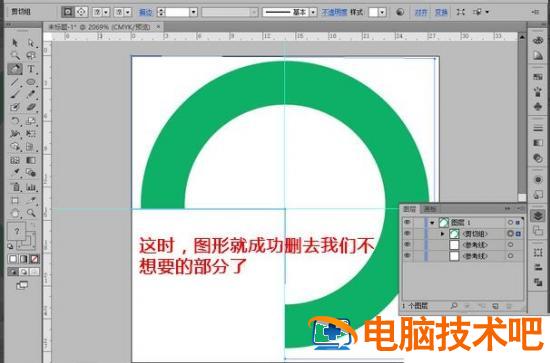The width and height of the screenshot is (550, 363).
Task: Select the Direct Selection tool white arrow
Action: [x=31, y=43]
